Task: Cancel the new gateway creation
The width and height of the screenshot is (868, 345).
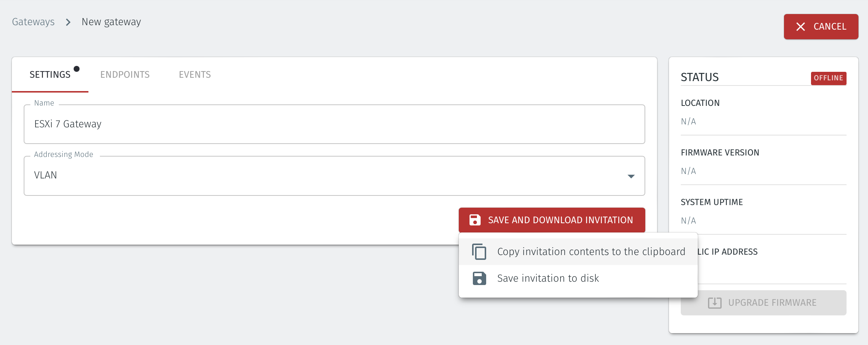Action: tap(821, 27)
